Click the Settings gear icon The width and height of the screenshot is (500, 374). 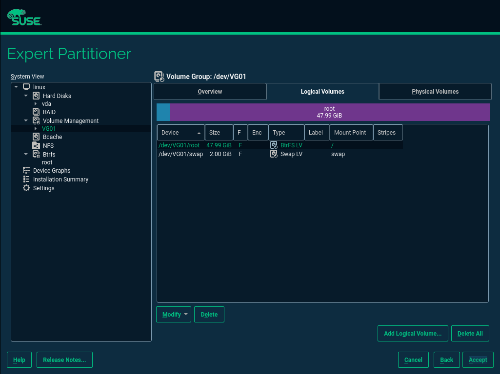point(26,188)
